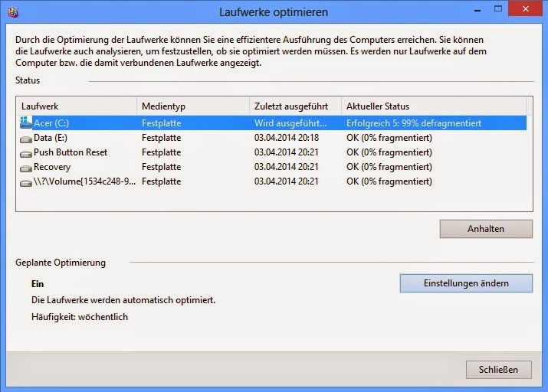The height and width of the screenshot is (392, 548).
Task: Click the Laufwerke optimieren title bar icon
Action: [11, 11]
